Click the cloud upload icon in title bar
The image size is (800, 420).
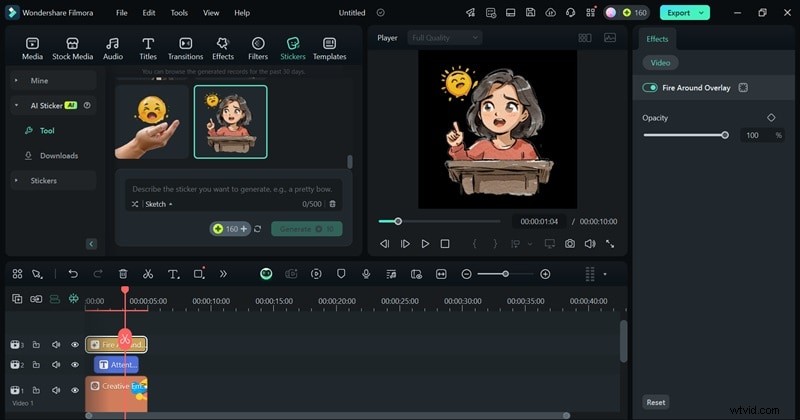click(x=551, y=13)
